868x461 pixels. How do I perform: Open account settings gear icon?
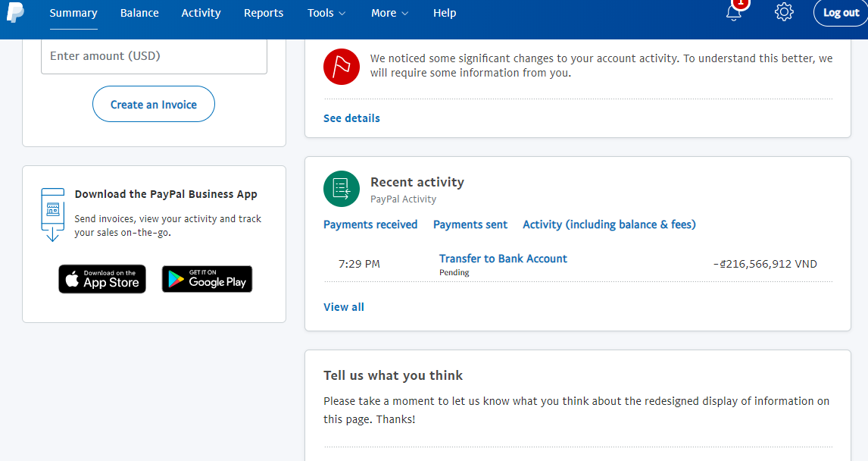tap(784, 12)
